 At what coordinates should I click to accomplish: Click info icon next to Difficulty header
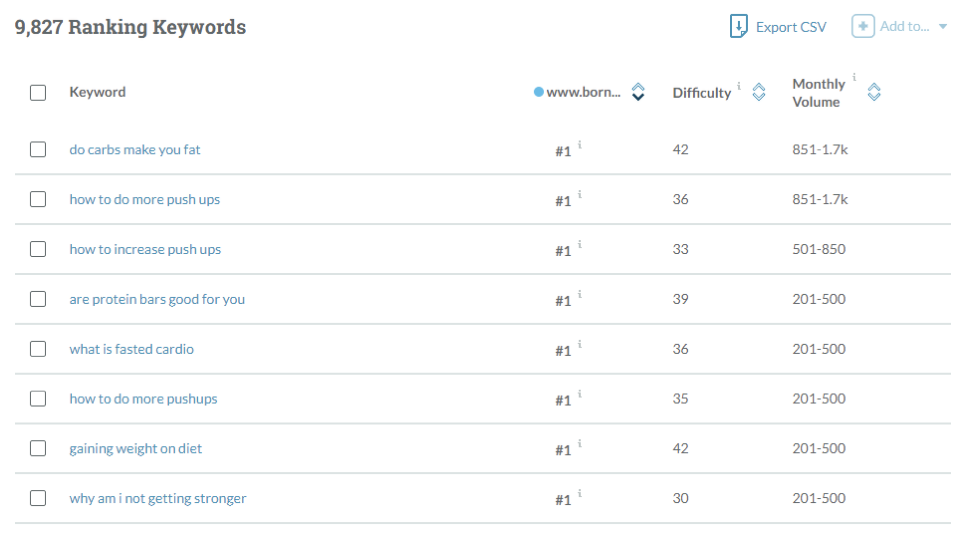[x=740, y=87]
